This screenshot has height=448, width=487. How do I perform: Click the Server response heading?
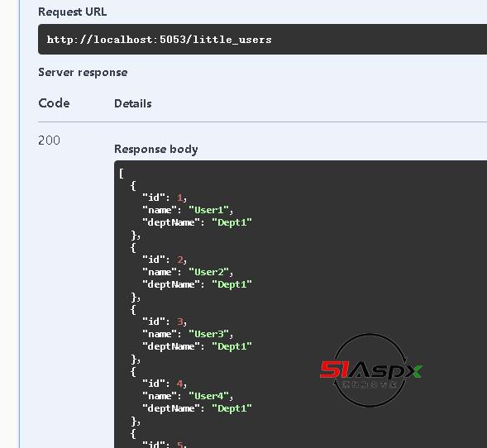tap(83, 73)
